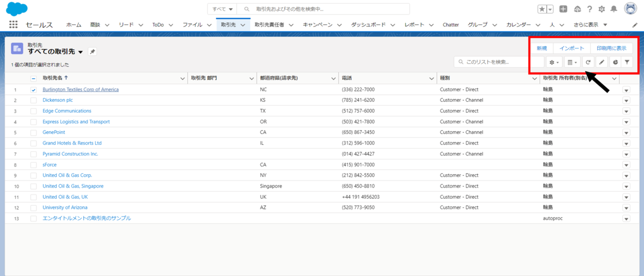Open the help question mark icon
This screenshot has height=276, width=644.
(590, 9)
